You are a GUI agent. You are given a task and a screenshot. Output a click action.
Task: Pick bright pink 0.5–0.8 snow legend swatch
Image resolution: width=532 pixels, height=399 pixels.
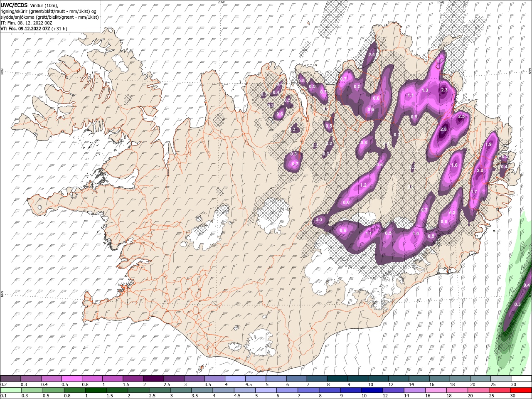71,379
